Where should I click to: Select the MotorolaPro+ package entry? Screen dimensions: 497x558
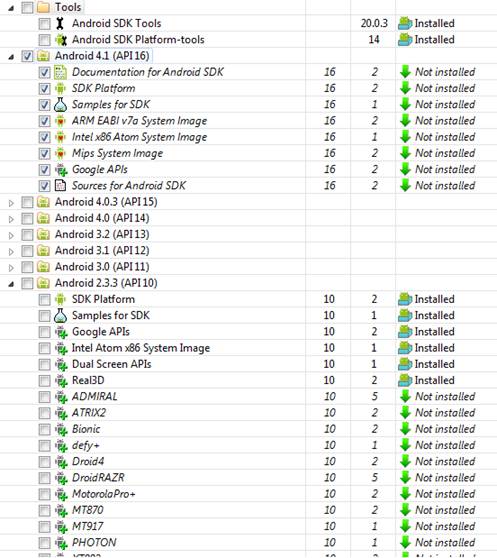point(104,494)
